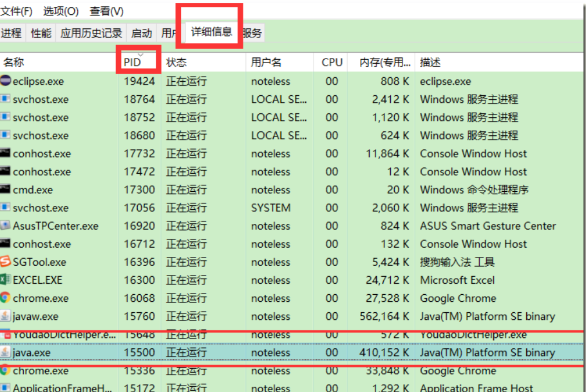Switch to the 进程 tab
The width and height of the screenshot is (586, 392).
point(11,33)
